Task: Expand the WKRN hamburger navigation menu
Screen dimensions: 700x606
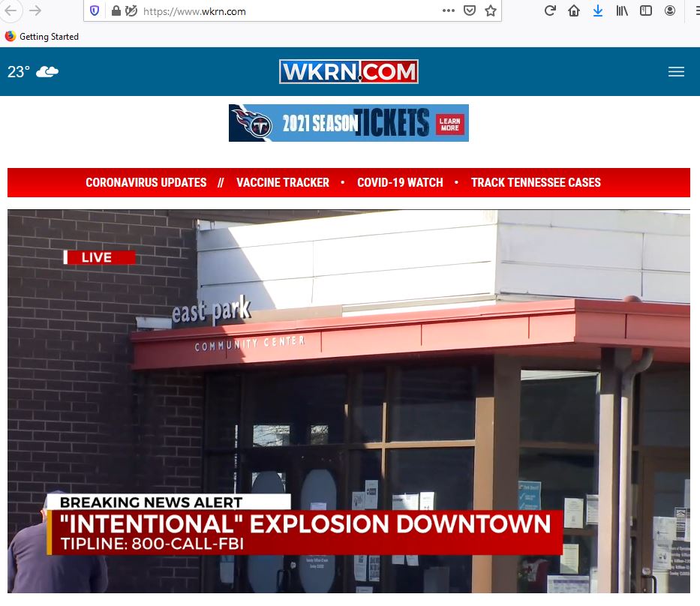Action: 676,72
